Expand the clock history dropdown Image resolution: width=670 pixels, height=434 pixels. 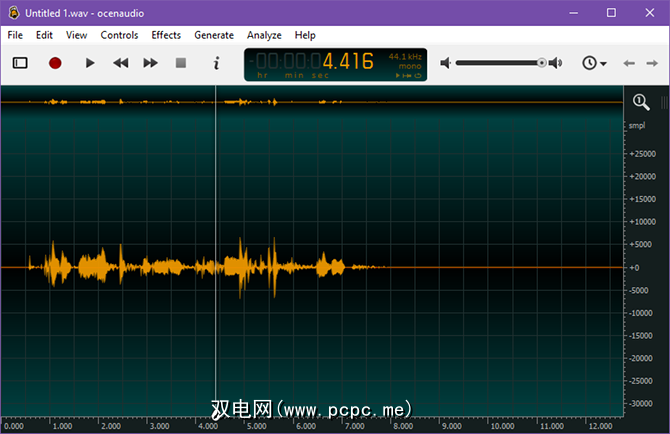[595, 63]
